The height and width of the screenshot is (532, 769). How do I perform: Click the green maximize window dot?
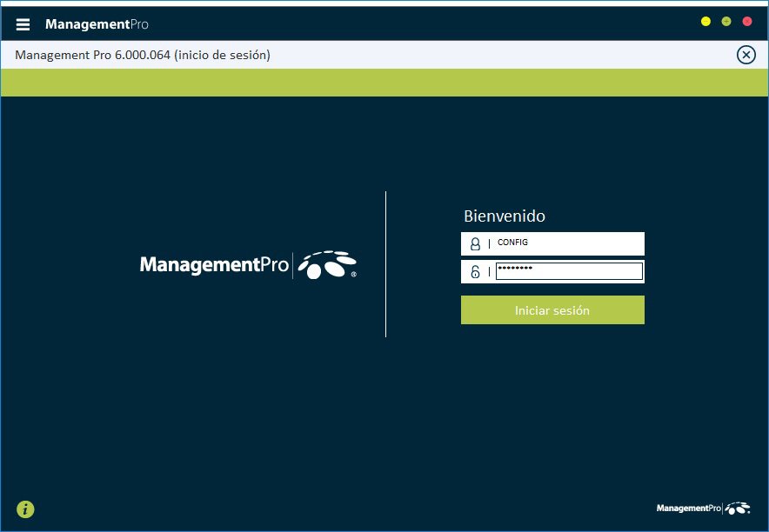[726, 22]
